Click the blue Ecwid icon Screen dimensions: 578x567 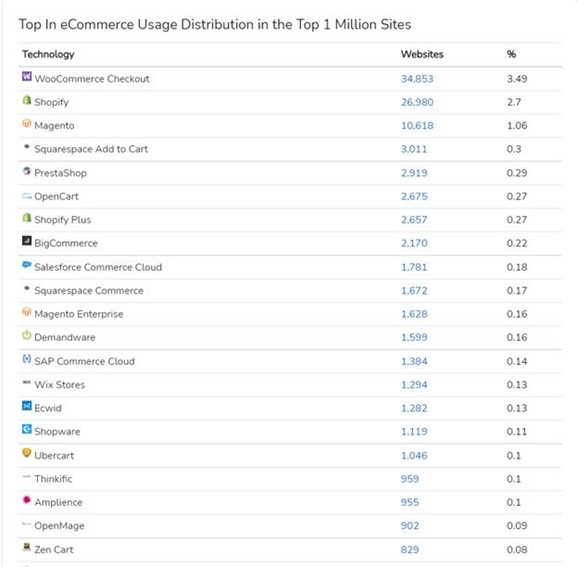27,406
